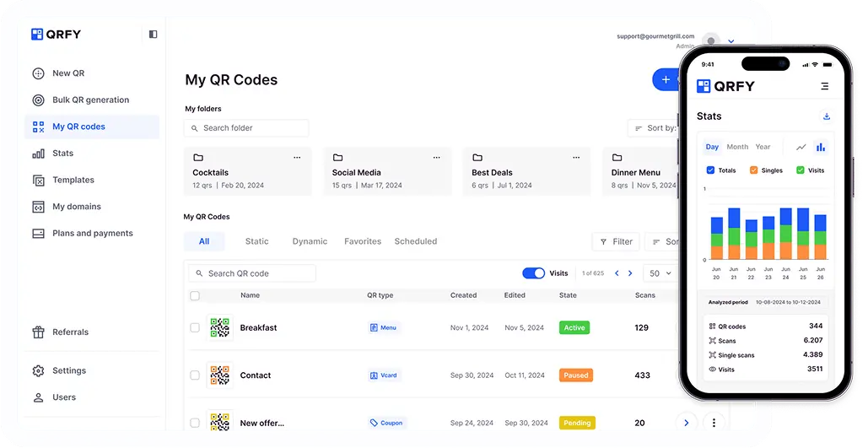Click the download stats icon
Image resolution: width=868 pixels, height=448 pixels.
pyautogui.click(x=826, y=116)
